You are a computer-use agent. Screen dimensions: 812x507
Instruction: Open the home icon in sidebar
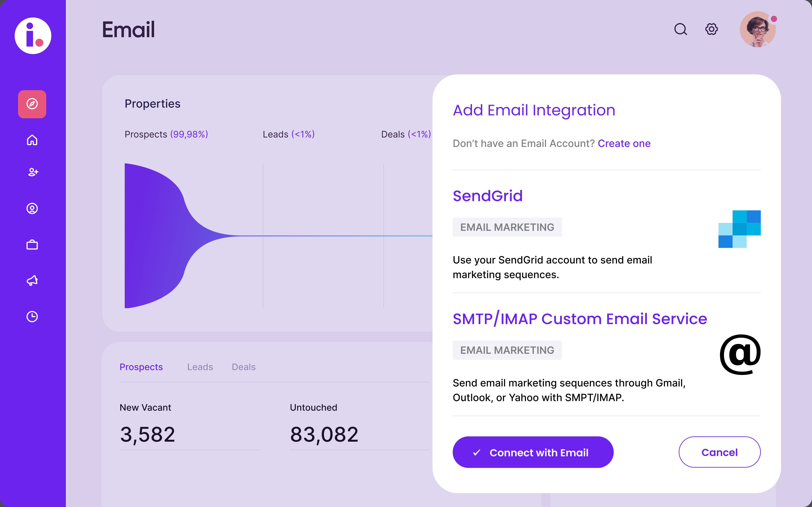pyautogui.click(x=32, y=140)
